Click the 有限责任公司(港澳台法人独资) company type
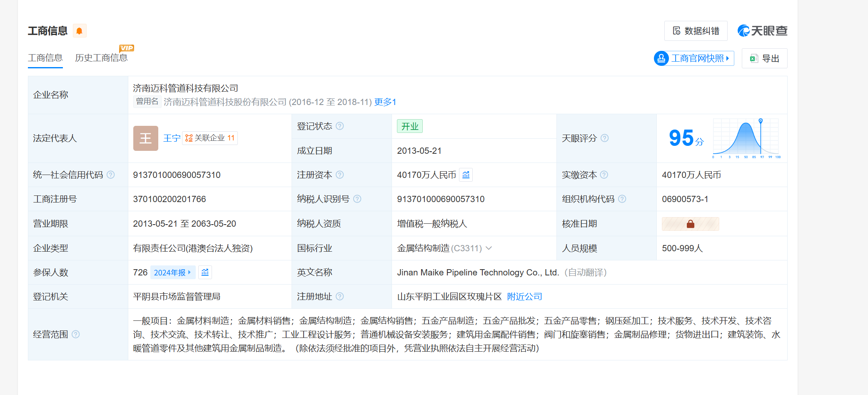 pos(193,248)
